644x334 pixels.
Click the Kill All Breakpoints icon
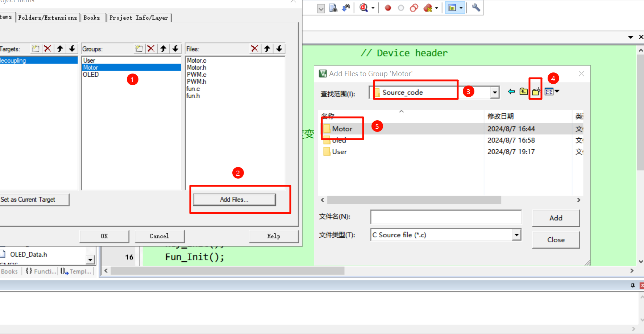click(428, 8)
